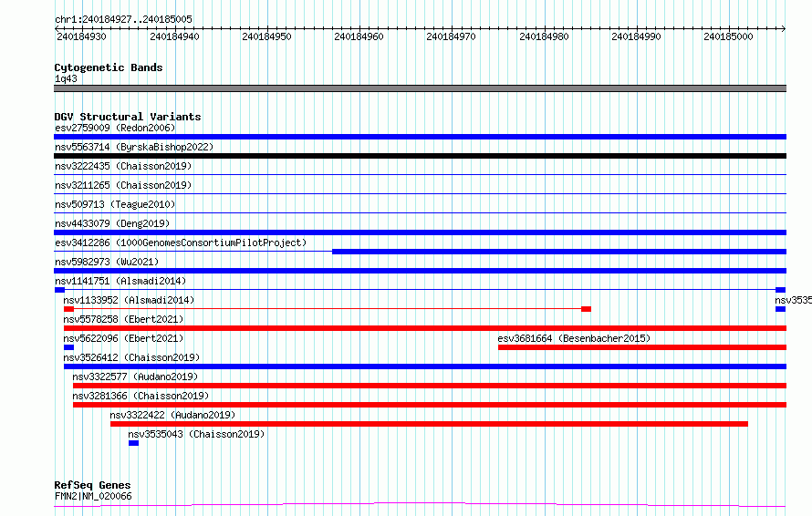Click the red nsv3322422 variant bar
The width and height of the screenshot is (812, 516).
coord(430,424)
